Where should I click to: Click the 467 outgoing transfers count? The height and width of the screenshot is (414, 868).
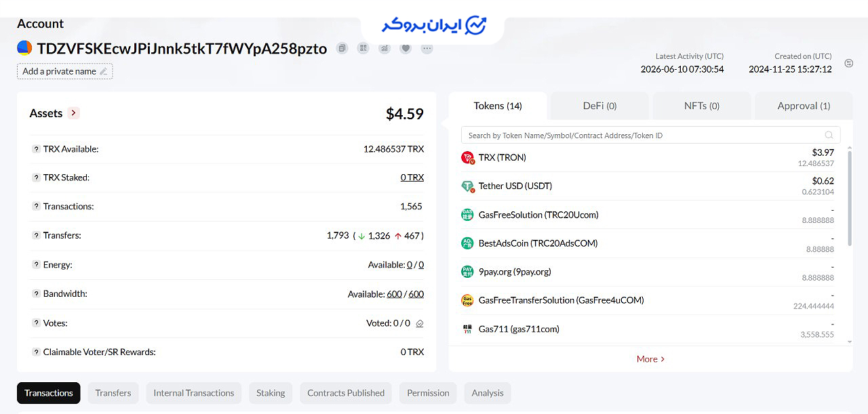click(x=412, y=236)
